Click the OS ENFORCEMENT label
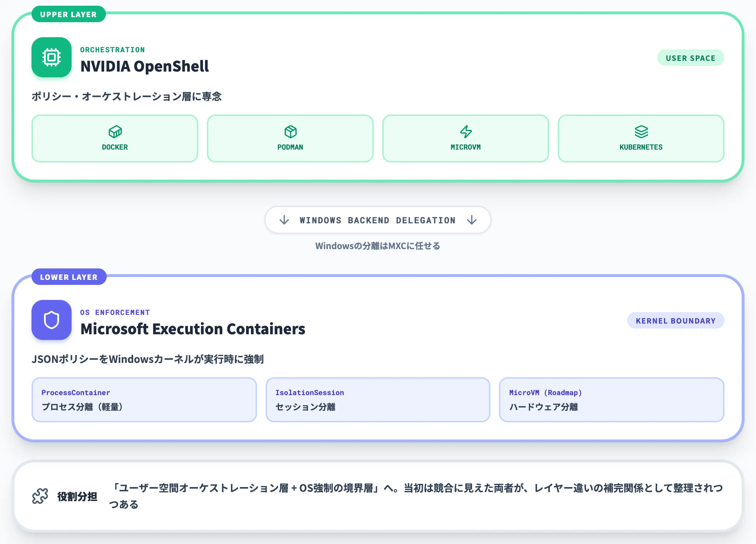Image resolution: width=756 pixels, height=544 pixels. click(x=115, y=312)
